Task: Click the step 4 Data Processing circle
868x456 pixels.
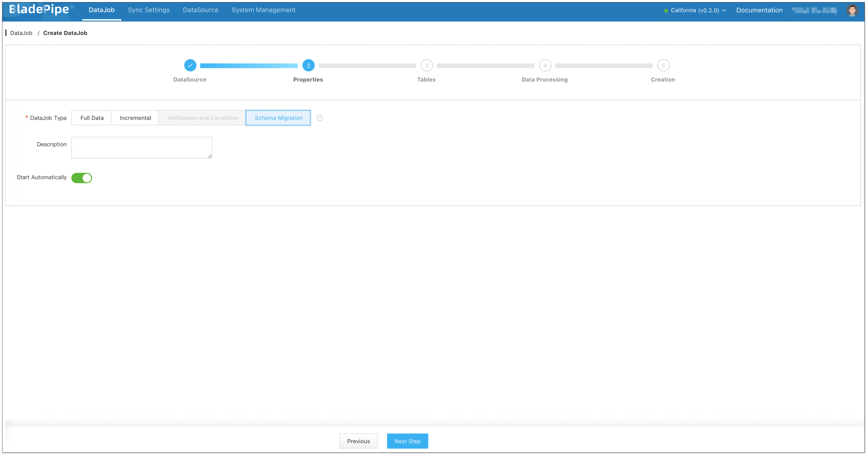Action: (545, 65)
